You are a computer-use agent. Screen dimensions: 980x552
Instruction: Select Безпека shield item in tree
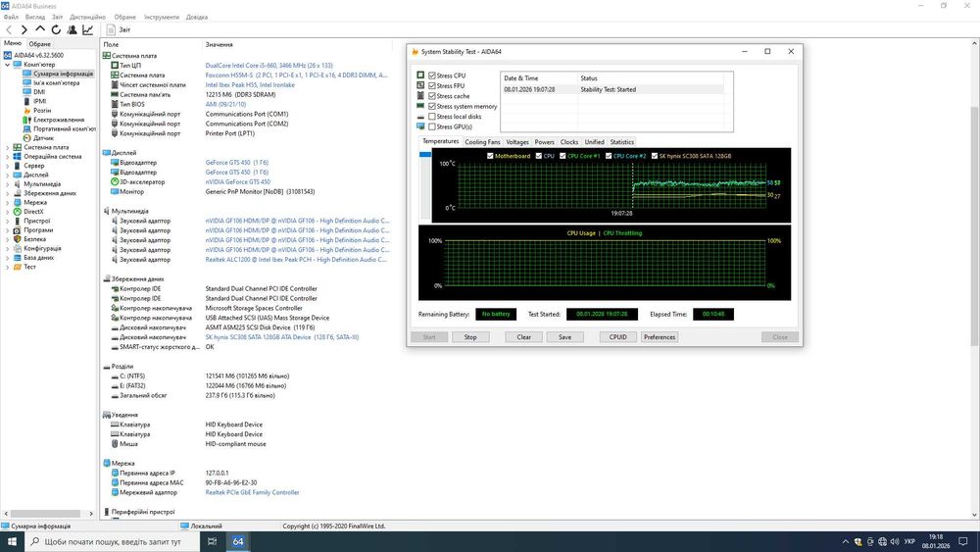(34, 239)
